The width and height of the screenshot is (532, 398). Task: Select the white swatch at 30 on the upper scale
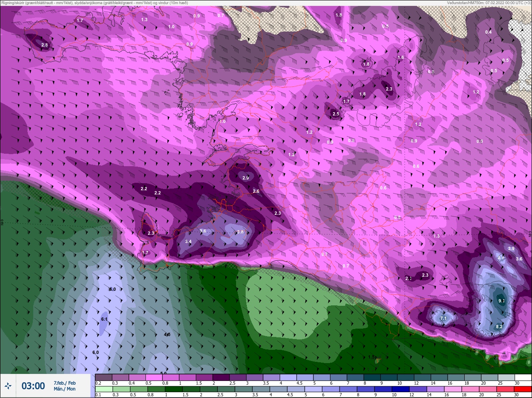pos(523,377)
